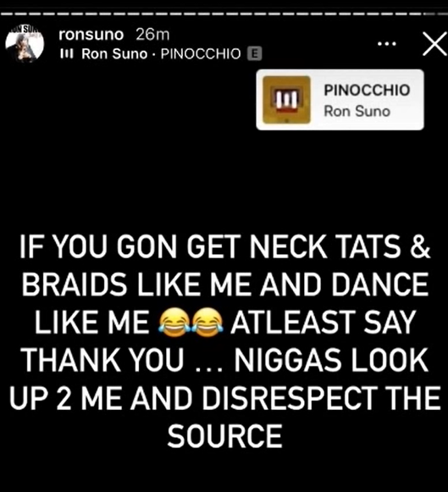
Task: Tap the 'Ron Suno · PINOCCHIO' song attribution
Action: pyautogui.click(x=161, y=54)
